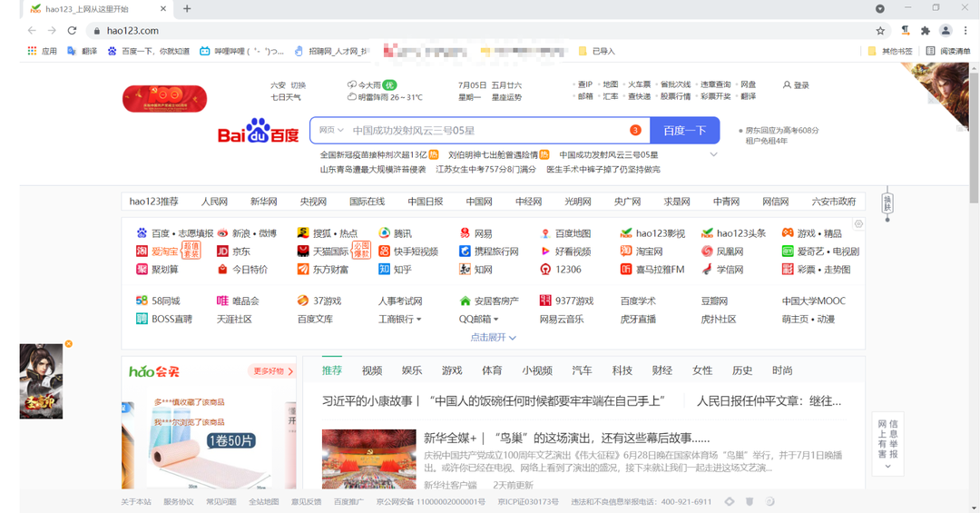980x513 pixels.
Task: Select the 推荐 news tab
Action: coord(332,370)
